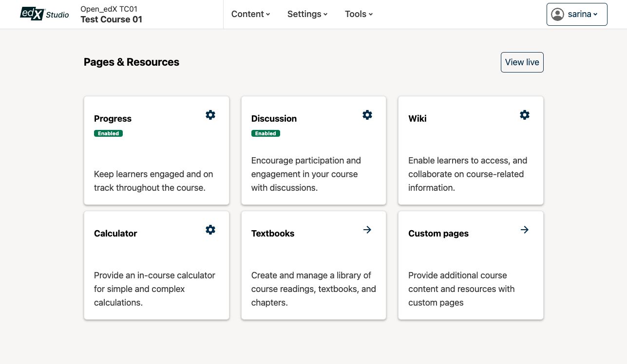627x364 pixels.
Task: Click the Textbooks arrow icon
Action: (x=367, y=230)
